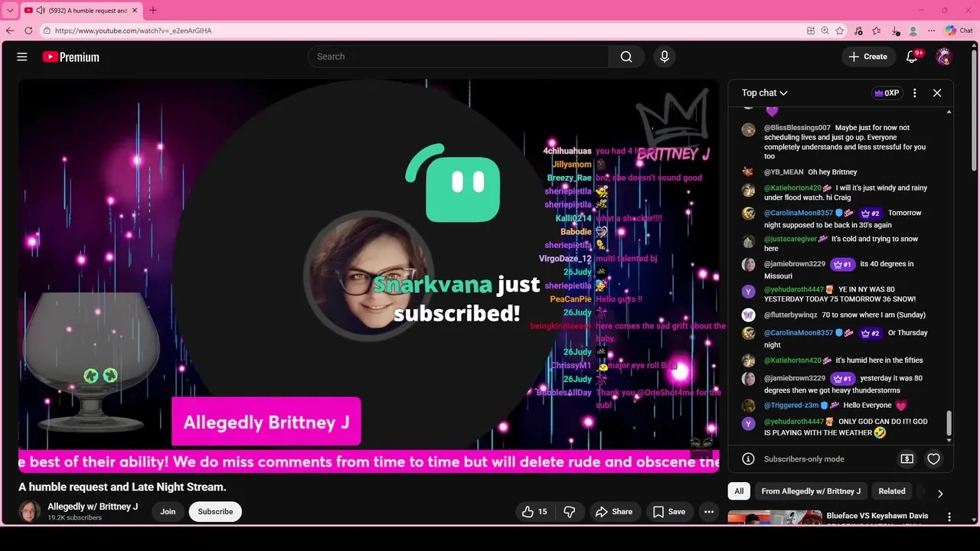Open more actions ellipsis under video
980x551 pixels.
pyautogui.click(x=709, y=512)
